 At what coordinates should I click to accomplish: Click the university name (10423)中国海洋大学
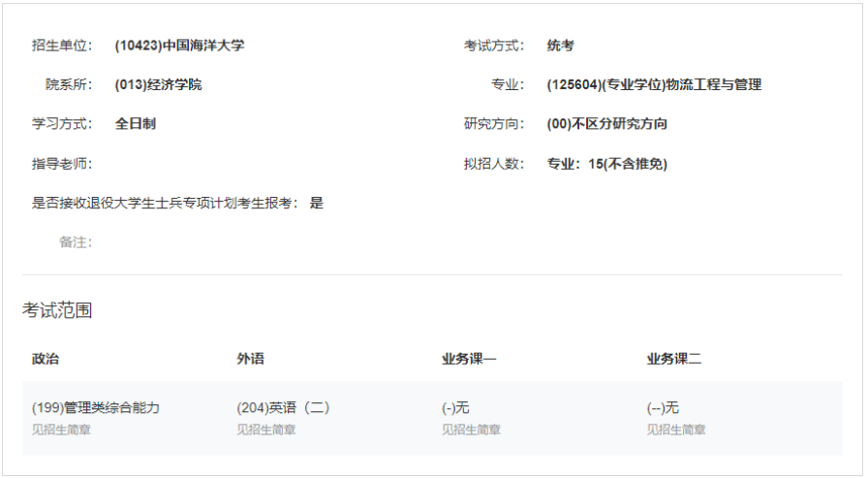[x=179, y=46]
